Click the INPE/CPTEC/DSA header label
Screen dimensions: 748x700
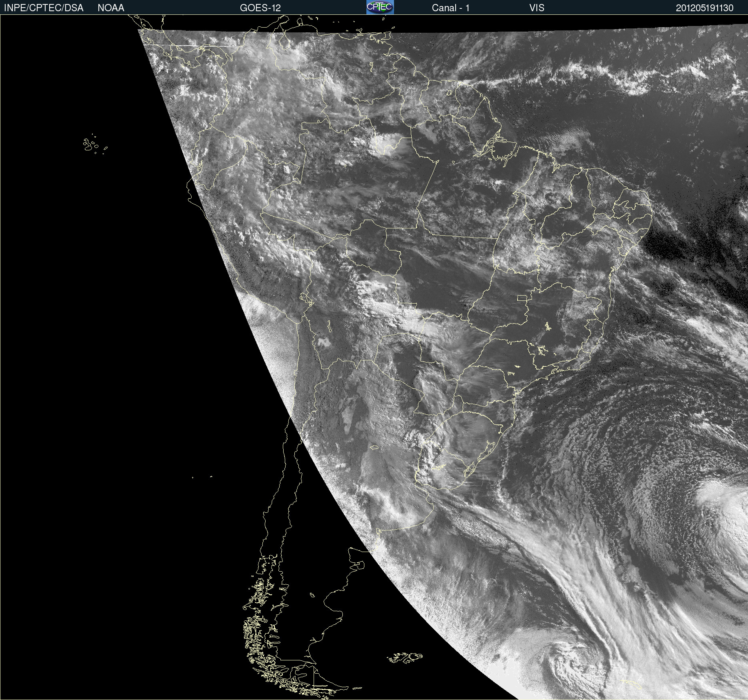[44, 8]
